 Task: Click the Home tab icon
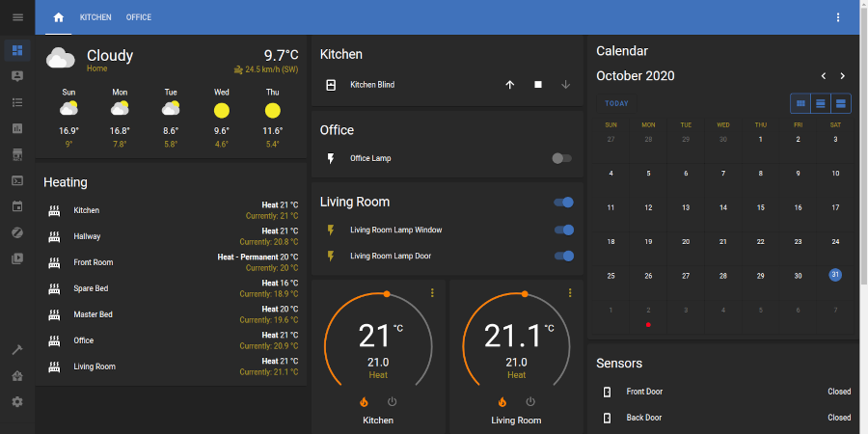coord(59,17)
